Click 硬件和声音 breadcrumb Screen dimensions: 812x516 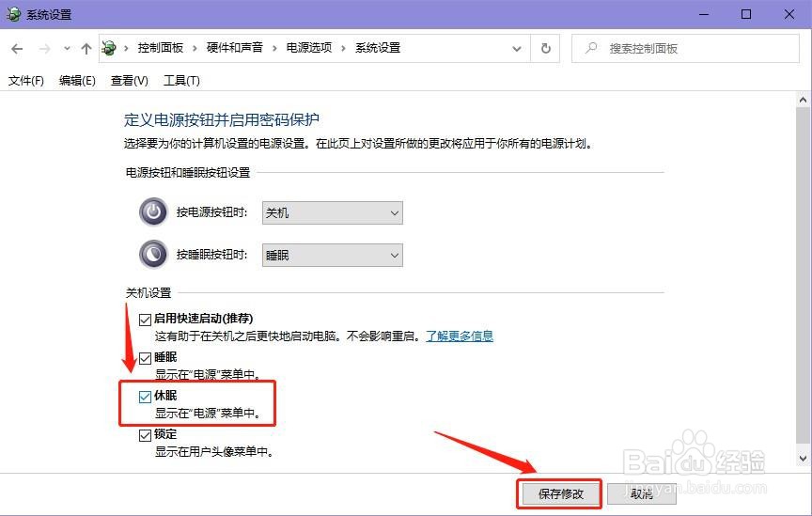point(235,48)
